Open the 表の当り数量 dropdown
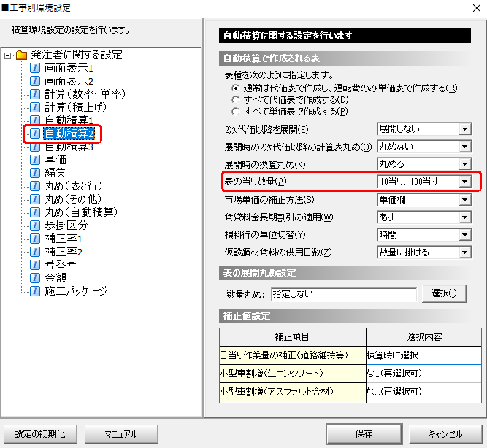 point(464,182)
